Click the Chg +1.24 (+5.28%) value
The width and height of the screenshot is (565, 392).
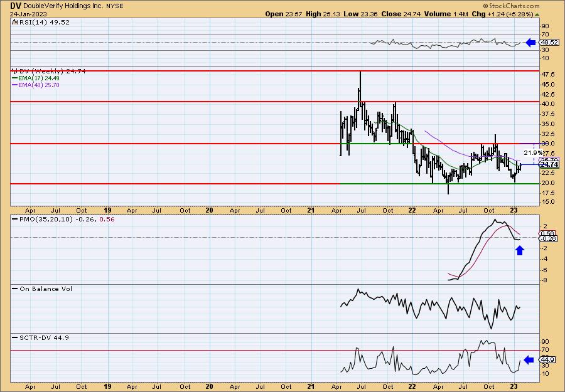click(502, 14)
